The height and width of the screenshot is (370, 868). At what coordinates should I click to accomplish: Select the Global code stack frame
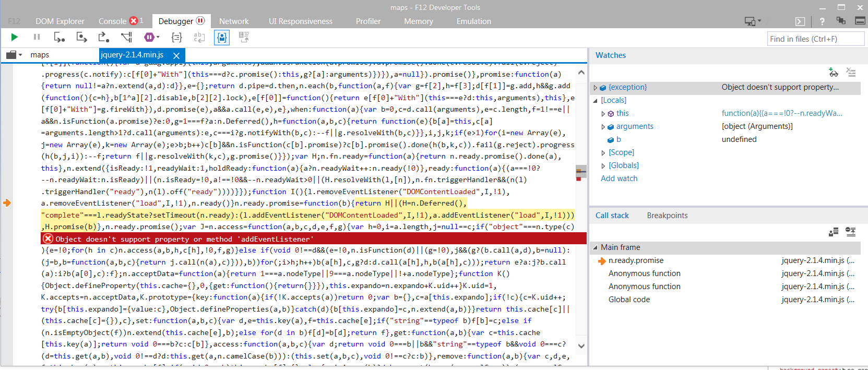click(725, 300)
